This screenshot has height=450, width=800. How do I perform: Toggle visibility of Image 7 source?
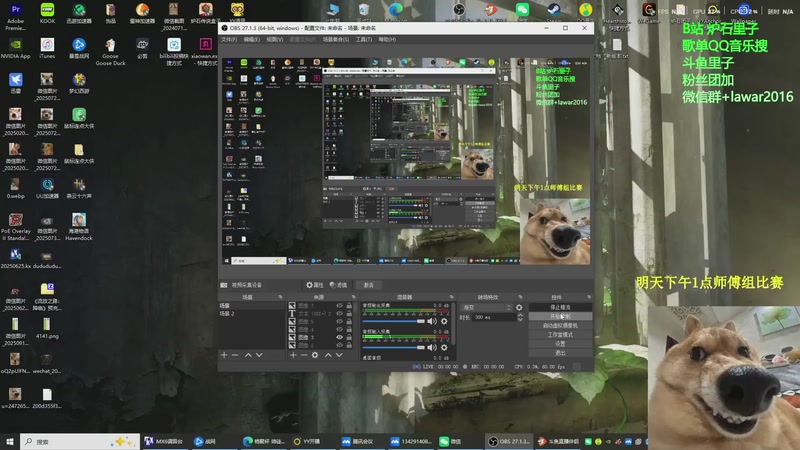tap(339, 306)
